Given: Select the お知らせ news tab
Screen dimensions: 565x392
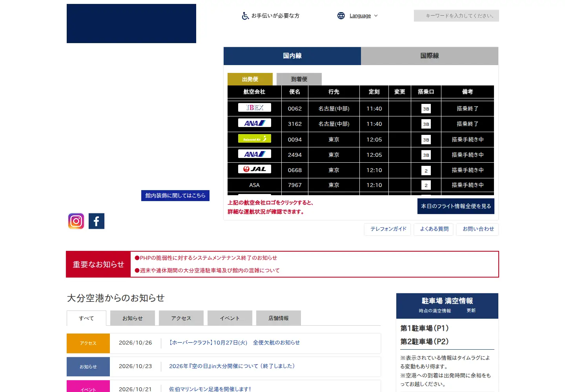Looking at the screenshot, I should tap(133, 318).
